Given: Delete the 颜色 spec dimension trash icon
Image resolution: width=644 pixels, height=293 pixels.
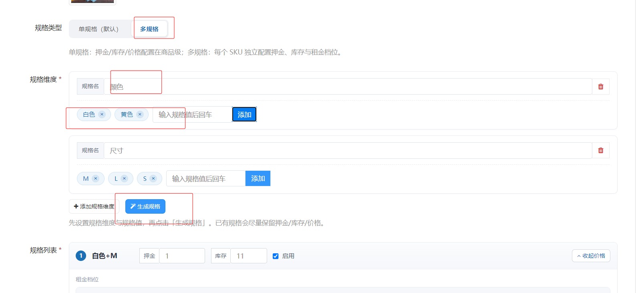Looking at the screenshot, I should pos(600,87).
